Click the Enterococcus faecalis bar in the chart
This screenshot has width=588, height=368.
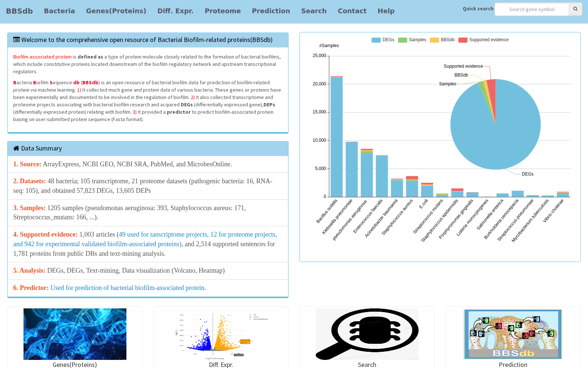click(x=382, y=176)
